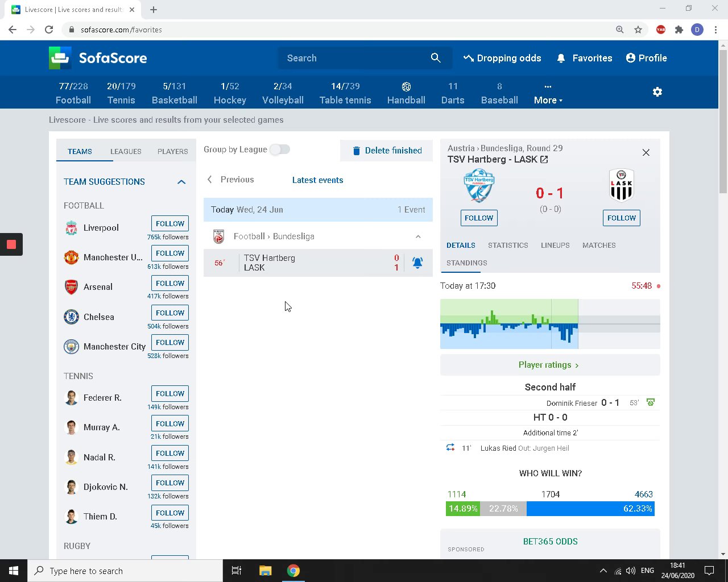
Task: Open the Standings tab
Action: click(467, 263)
